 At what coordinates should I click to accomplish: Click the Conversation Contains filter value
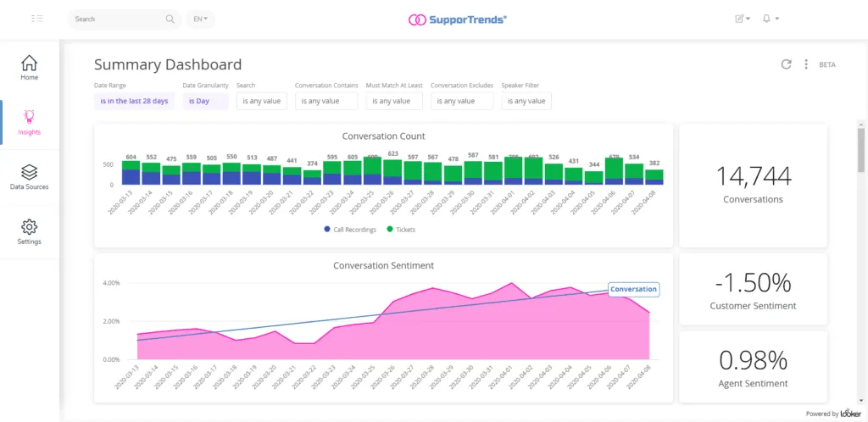pyautogui.click(x=326, y=101)
